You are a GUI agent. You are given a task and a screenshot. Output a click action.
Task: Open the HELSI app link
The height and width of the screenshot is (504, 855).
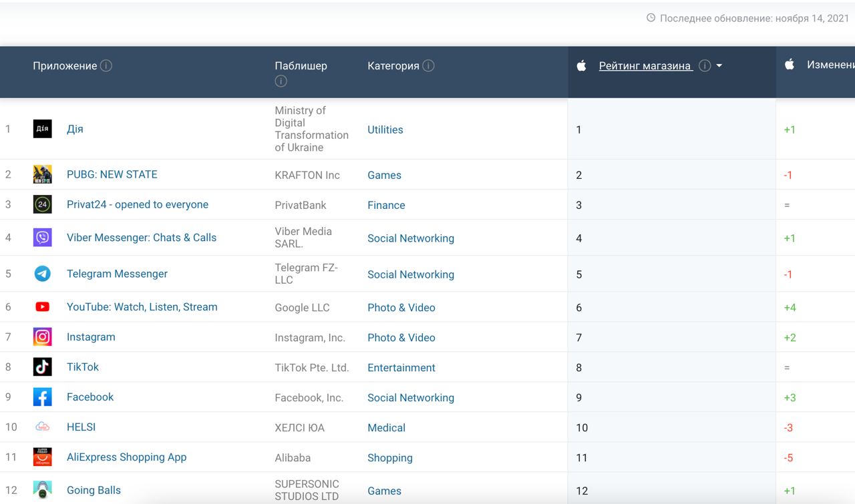(81, 427)
